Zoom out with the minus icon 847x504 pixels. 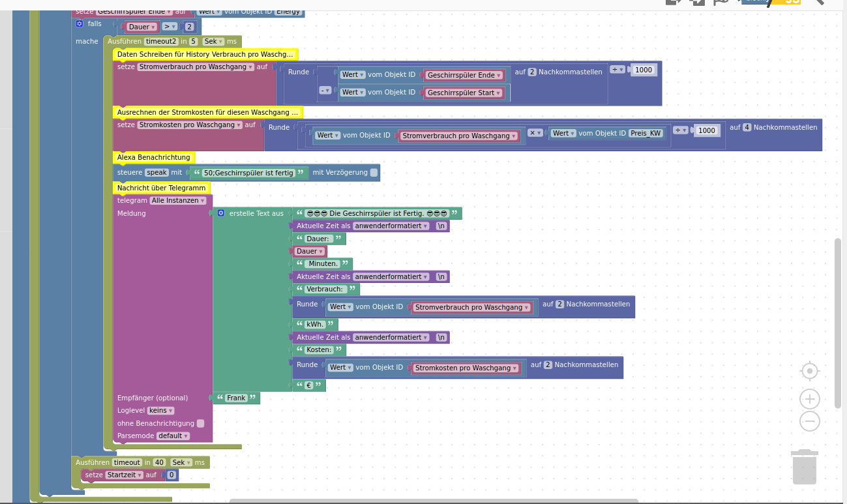tap(810, 422)
